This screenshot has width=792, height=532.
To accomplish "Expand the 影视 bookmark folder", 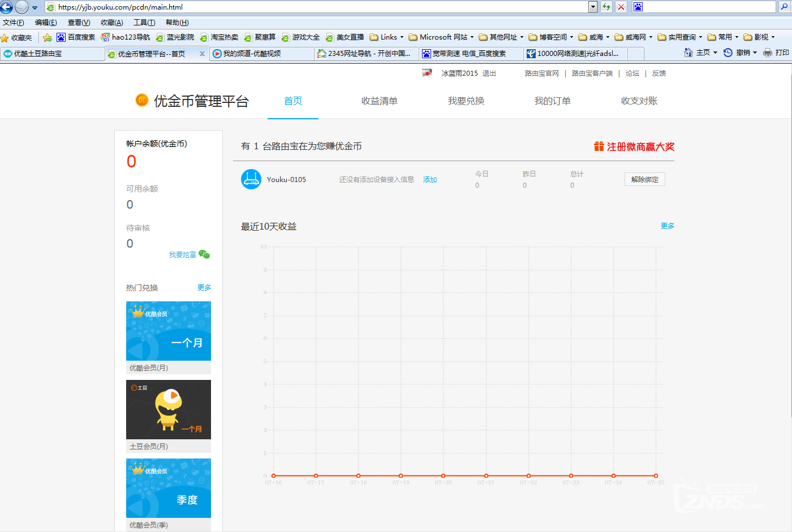I will (x=759, y=37).
